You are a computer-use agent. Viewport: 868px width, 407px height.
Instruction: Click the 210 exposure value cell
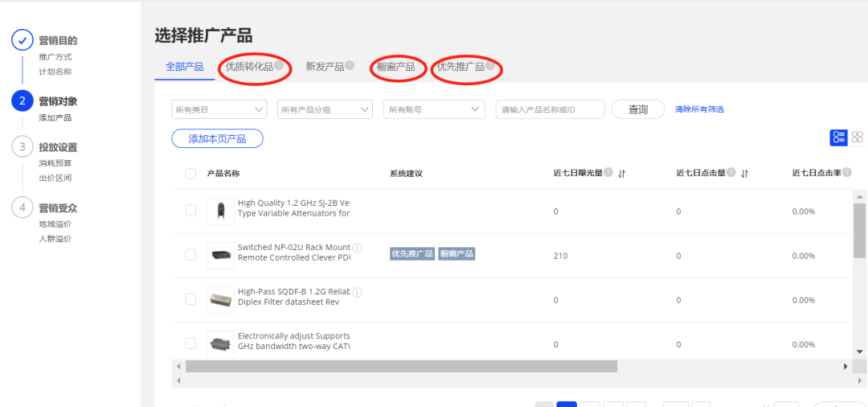[559, 256]
